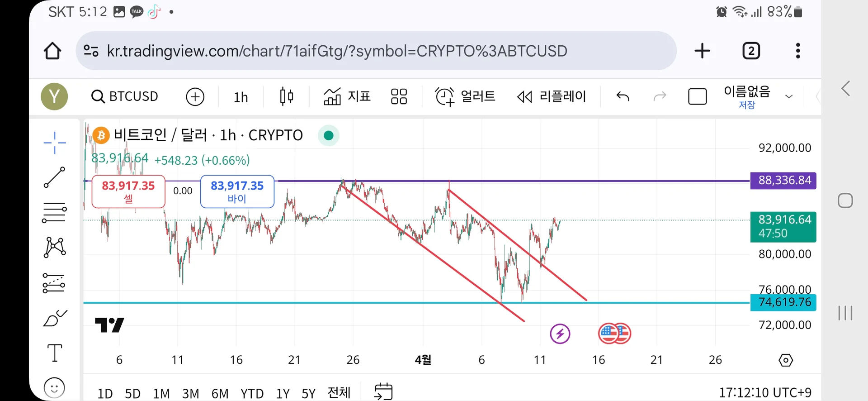
Task: Open the BTCUSD symbol search
Action: tap(125, 96)
